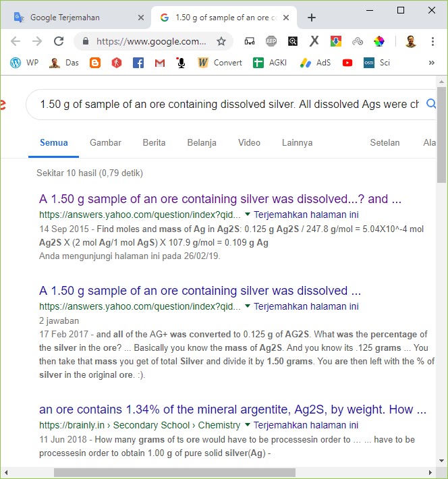Click the horizontal scroll left arrow
Screen dimensions: 448x479
[6, 472]
